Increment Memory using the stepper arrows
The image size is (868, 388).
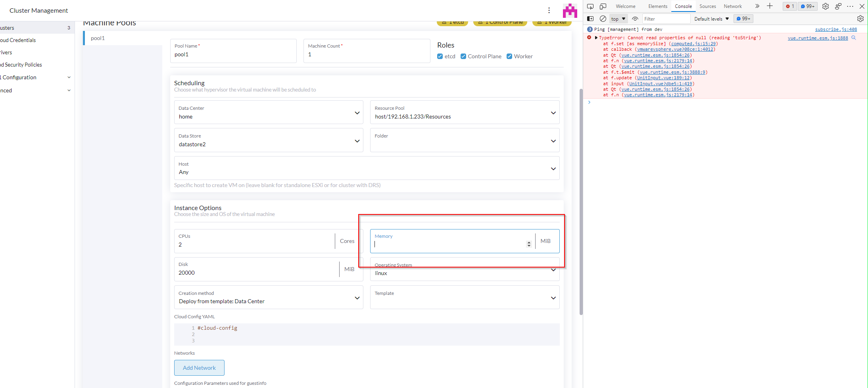pyautogui.click(x=528, y=242)
